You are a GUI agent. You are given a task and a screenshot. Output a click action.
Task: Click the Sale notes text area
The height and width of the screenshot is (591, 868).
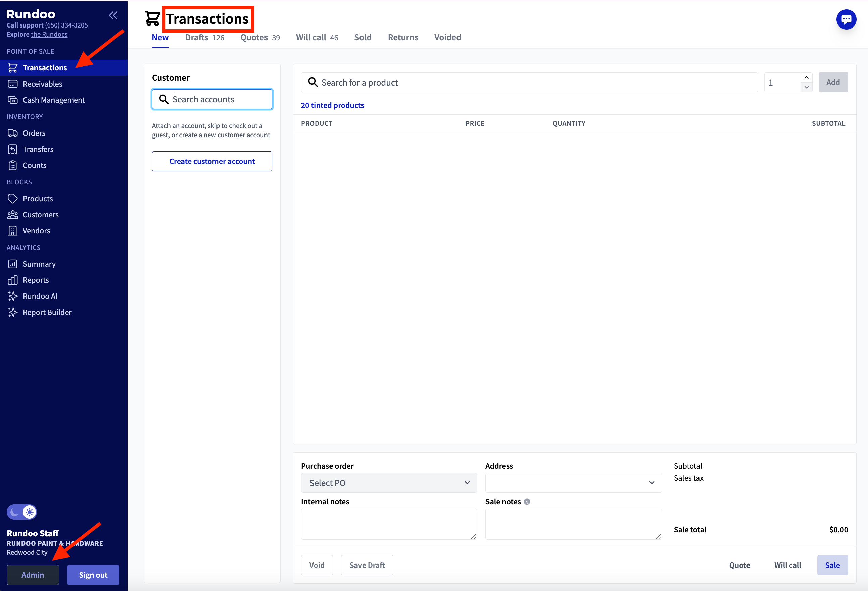coord(573,524)
